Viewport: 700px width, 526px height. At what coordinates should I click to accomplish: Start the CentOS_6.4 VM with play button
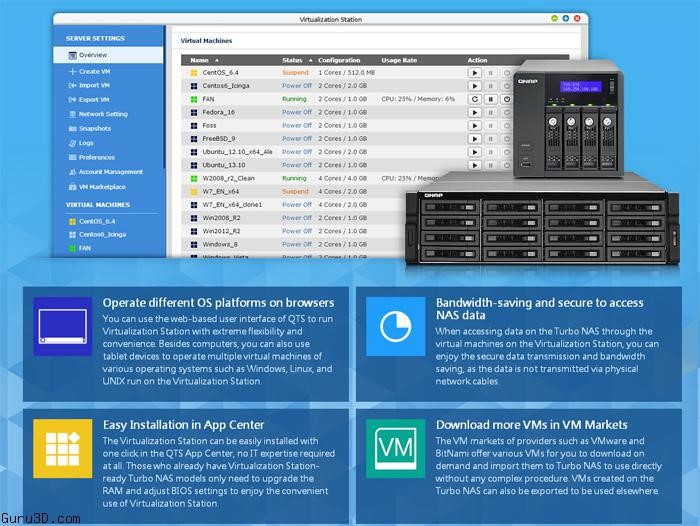click(x=475, y=73)
